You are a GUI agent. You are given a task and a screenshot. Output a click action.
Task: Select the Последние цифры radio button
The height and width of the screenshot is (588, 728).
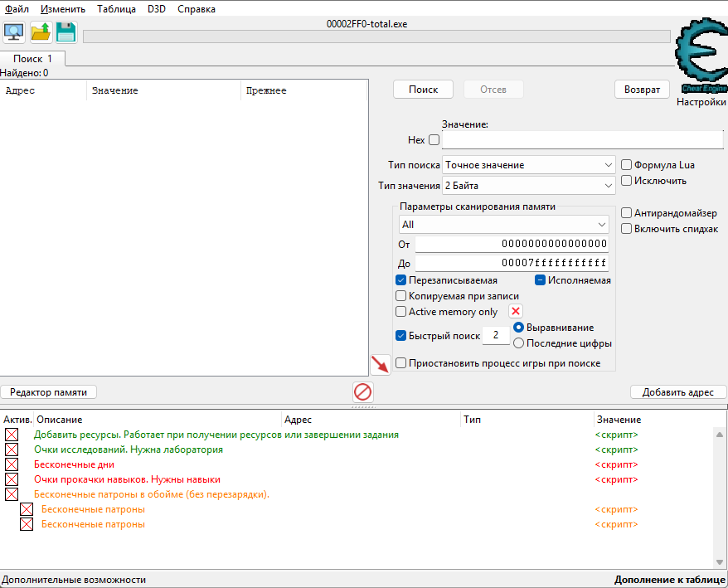pos(518,343)
